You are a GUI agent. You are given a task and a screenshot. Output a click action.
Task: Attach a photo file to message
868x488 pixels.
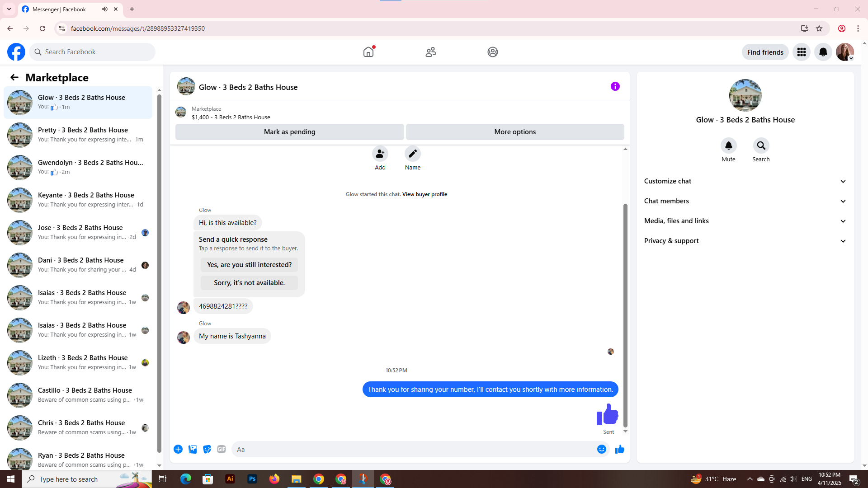click(x=193, y=449)
